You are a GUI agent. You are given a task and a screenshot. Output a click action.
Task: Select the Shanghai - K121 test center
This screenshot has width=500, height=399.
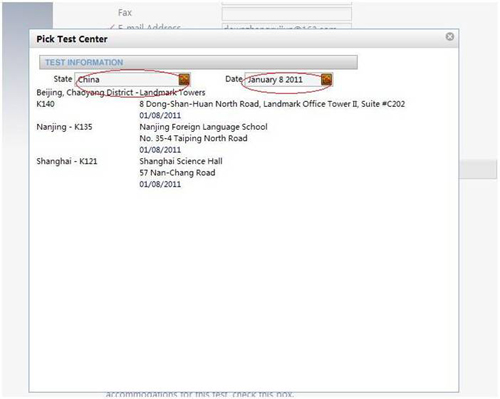tap(67, 161)
